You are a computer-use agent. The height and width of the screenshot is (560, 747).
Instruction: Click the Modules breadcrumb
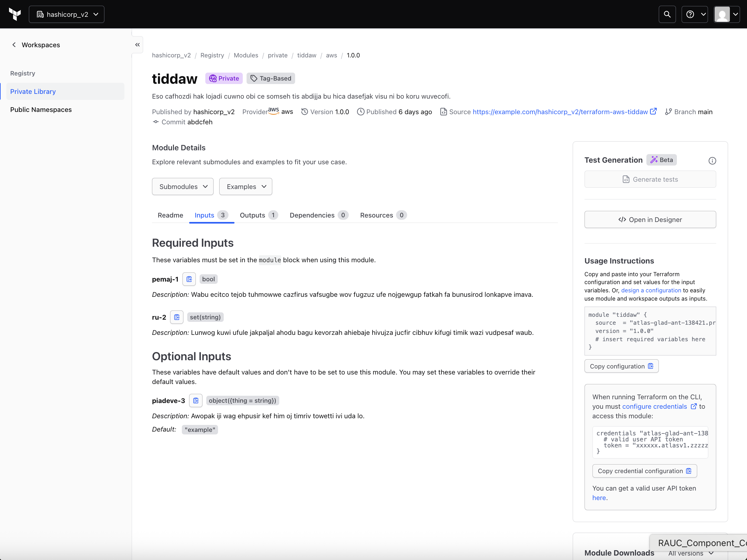[246, 55]
